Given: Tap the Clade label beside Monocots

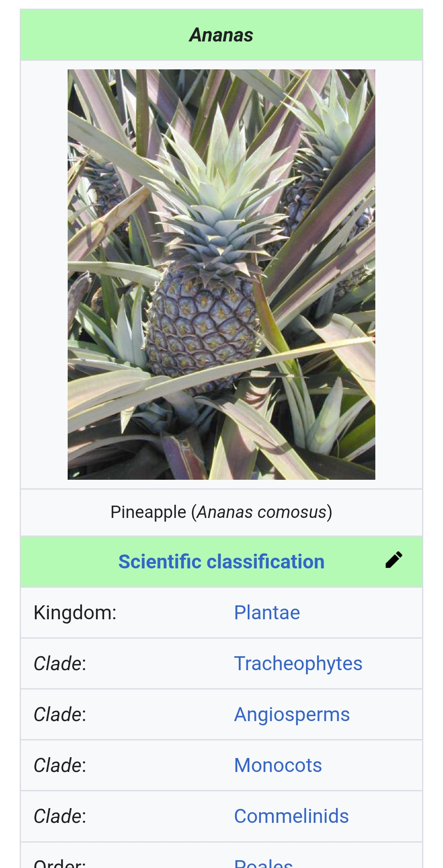Looking at the screenshot, I should tap(60, 765).
